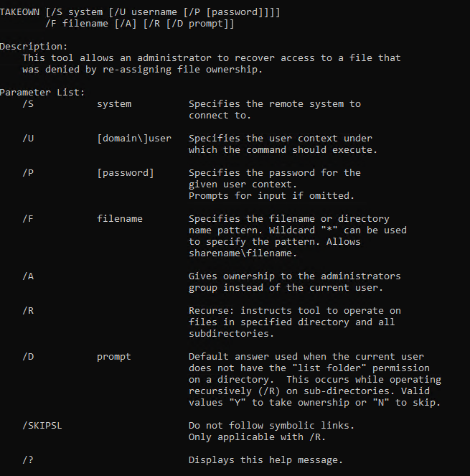Click the "Parameter List:" heading
The height and width of the screenshot is (476, 470).
click(42, 93)
